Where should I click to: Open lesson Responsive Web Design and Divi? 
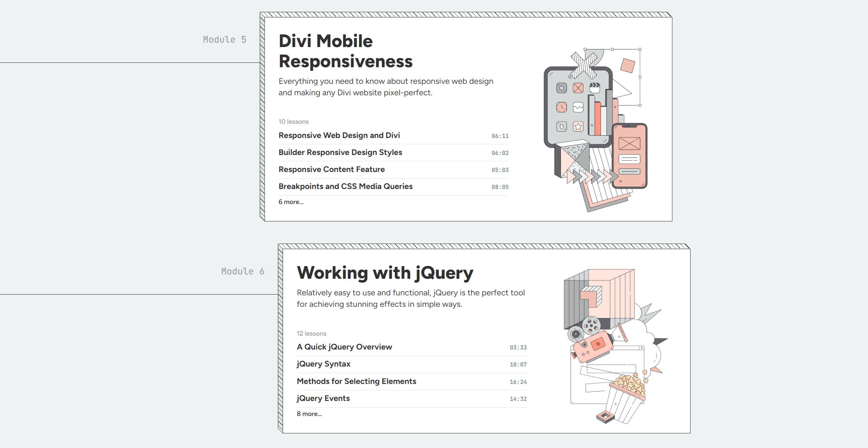coord(339,135)
